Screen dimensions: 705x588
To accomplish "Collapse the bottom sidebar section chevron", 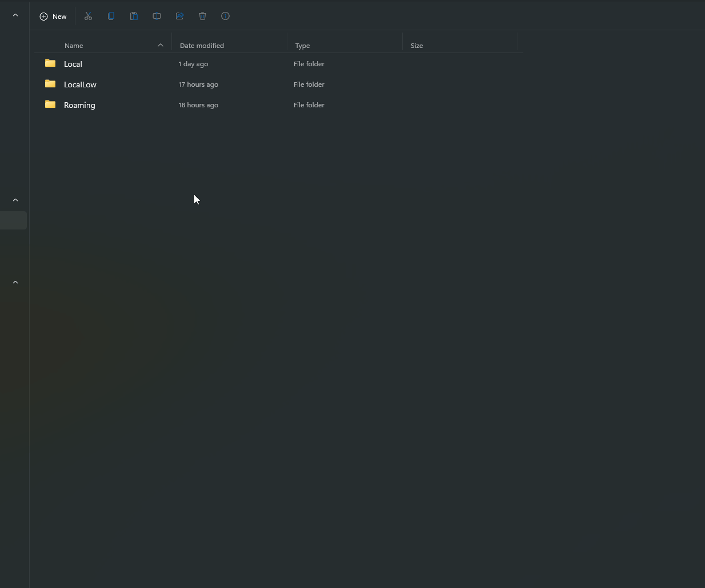I will tap(15, 283).
